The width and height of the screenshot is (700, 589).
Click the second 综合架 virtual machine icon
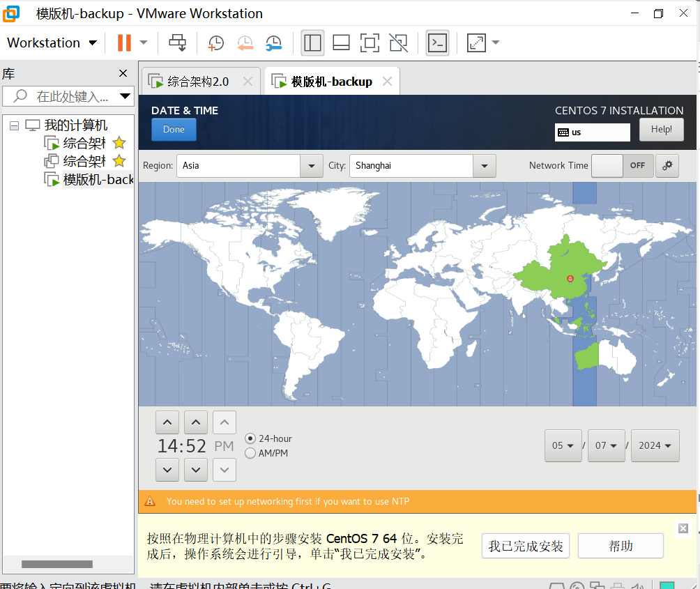click(x=52, y=161)
